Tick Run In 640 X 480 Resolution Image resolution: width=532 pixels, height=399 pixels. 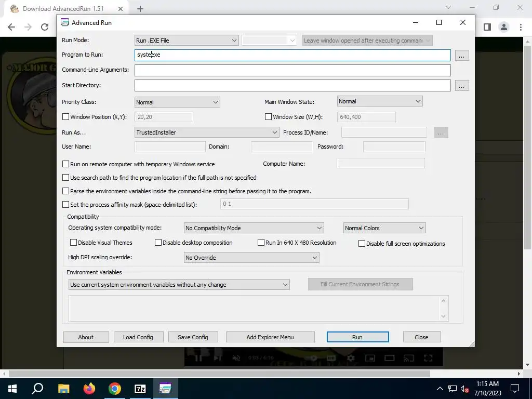click(x=261, y=242)
